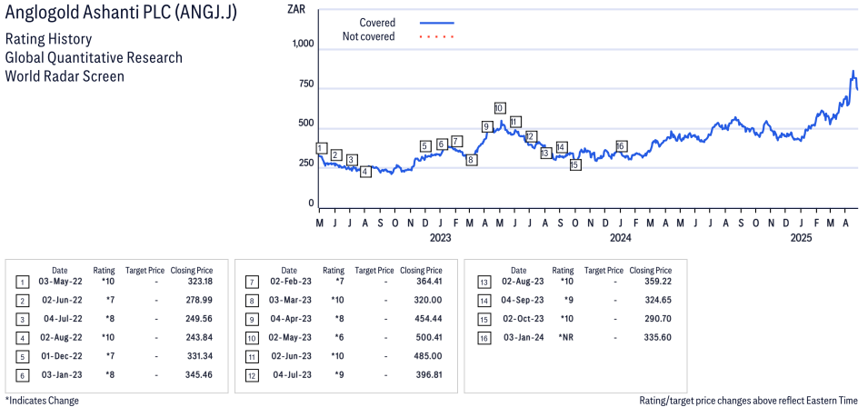
Task: Click the 500 y-axis value
Action: pyautogui.click(x=306, y=124)
